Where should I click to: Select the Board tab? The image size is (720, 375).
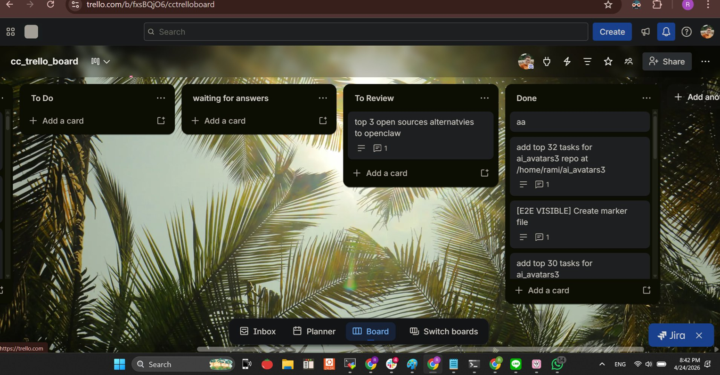(371, 331)
